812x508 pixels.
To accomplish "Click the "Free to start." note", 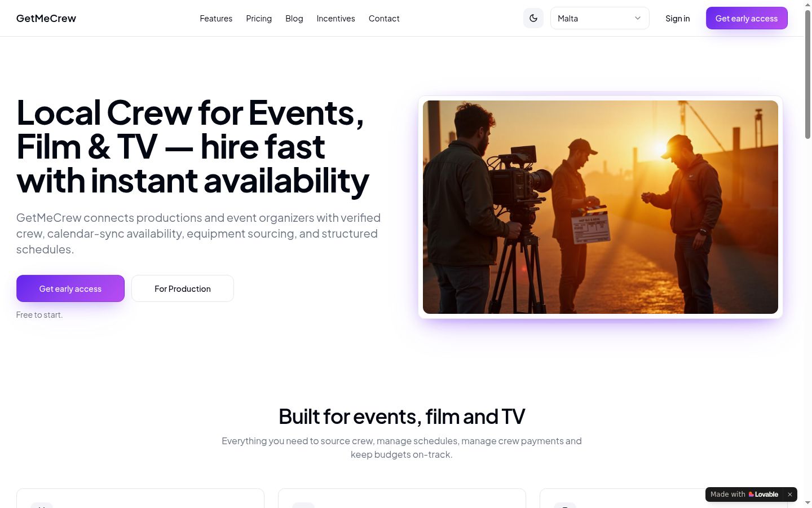I will (x=39, y=315).
